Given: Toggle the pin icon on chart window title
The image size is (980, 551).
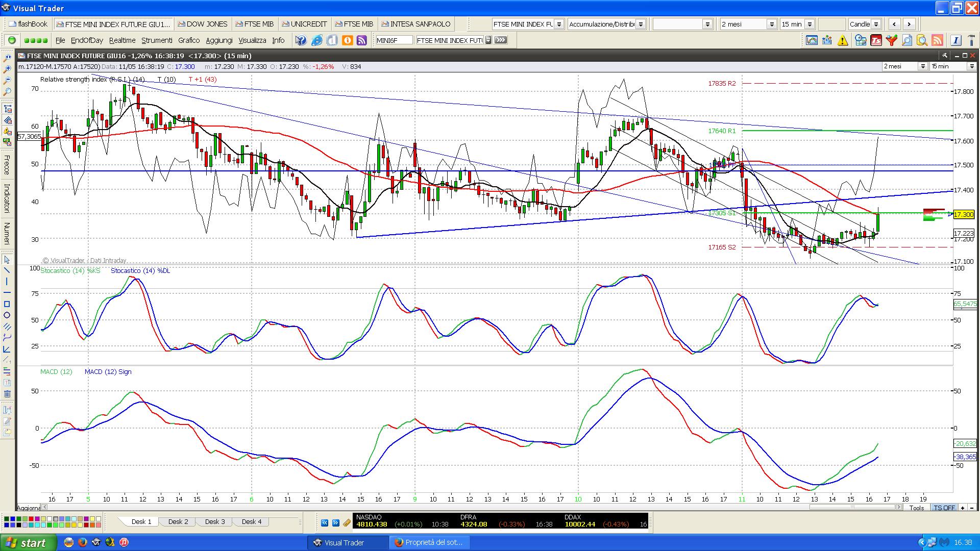Looking at the screenshot, I should coord(945,56).
